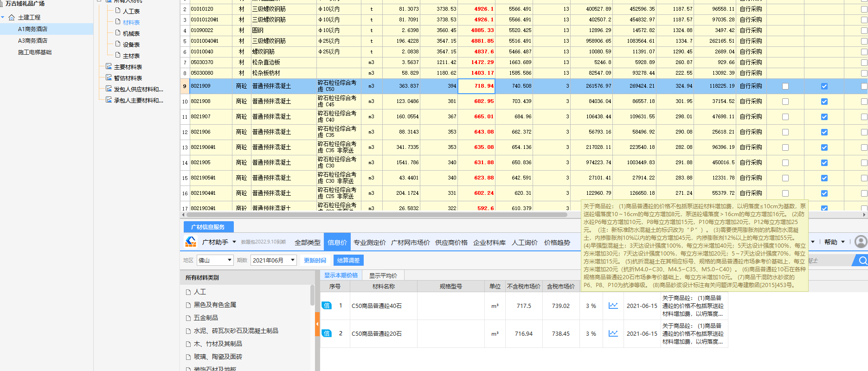This screenshot has width=868, height=371.
Task: Open the 价格趋势 tab
Action: pyautogui.click(x=557, y=242)
